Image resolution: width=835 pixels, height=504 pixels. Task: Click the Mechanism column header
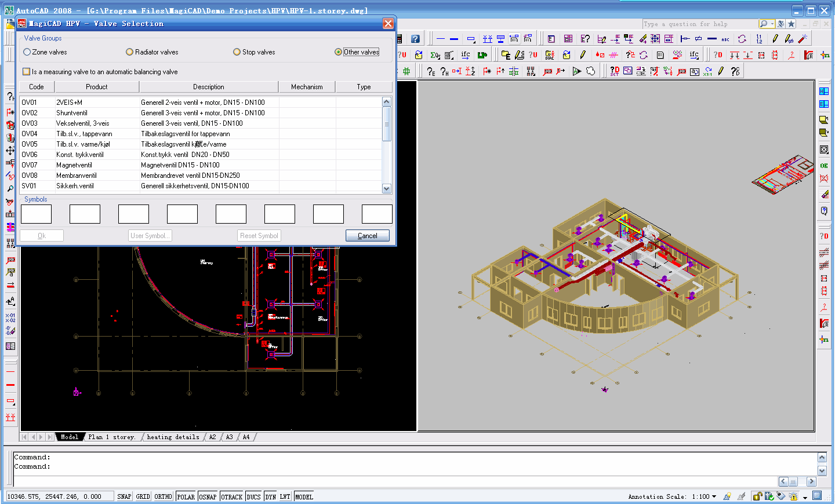click(307, 87)
